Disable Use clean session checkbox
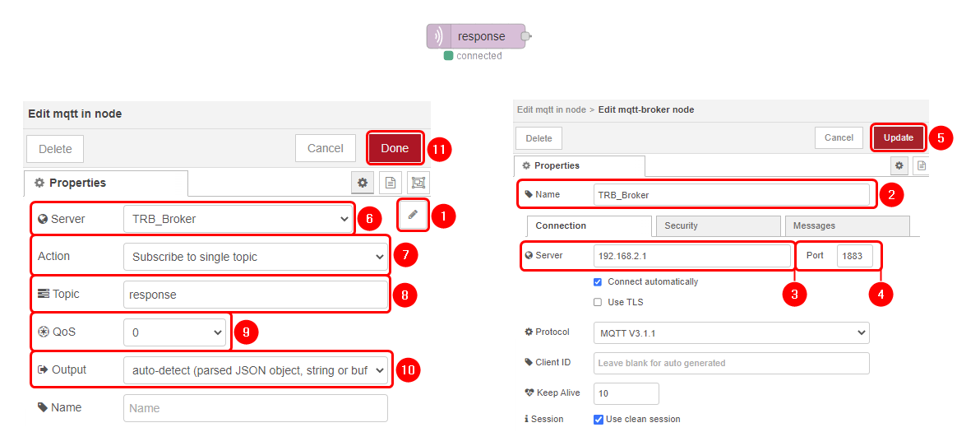This screenshot has width=980, height=446. click(x=599, y=419)
